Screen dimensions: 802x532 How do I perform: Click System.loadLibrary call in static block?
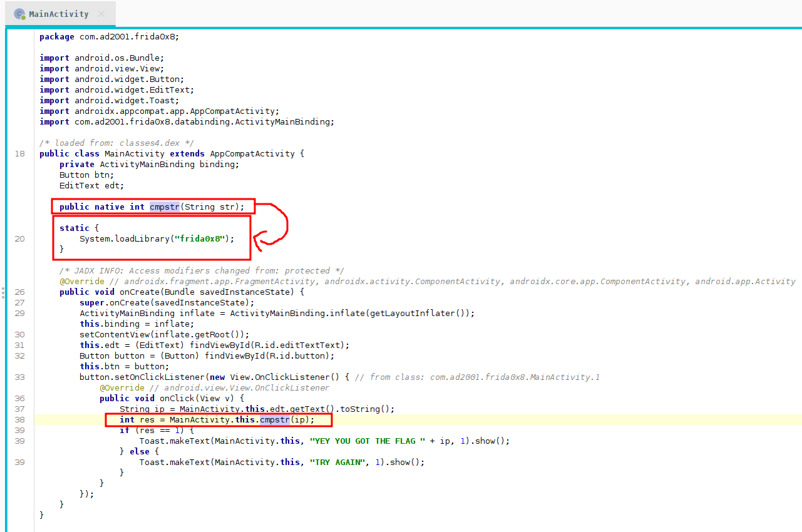pos(124,238)
